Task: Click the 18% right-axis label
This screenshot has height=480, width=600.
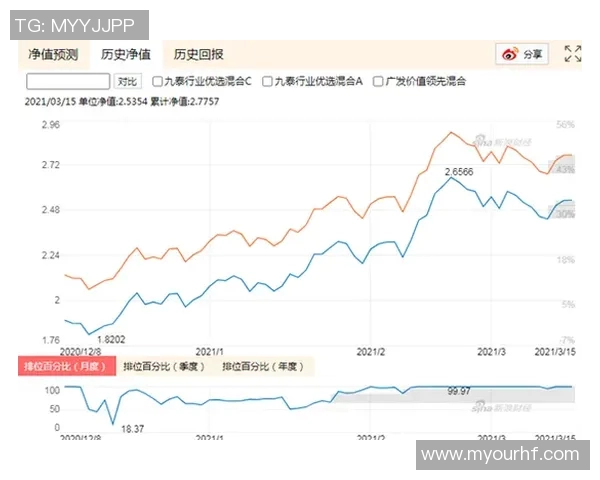Action: click(x=566, y=260)
